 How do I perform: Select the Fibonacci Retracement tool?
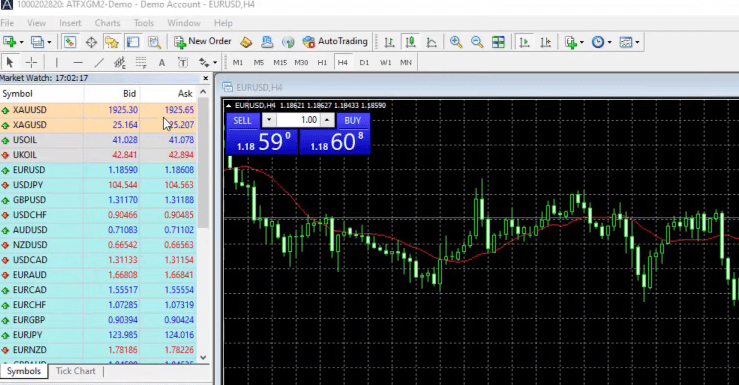[141, 62]
